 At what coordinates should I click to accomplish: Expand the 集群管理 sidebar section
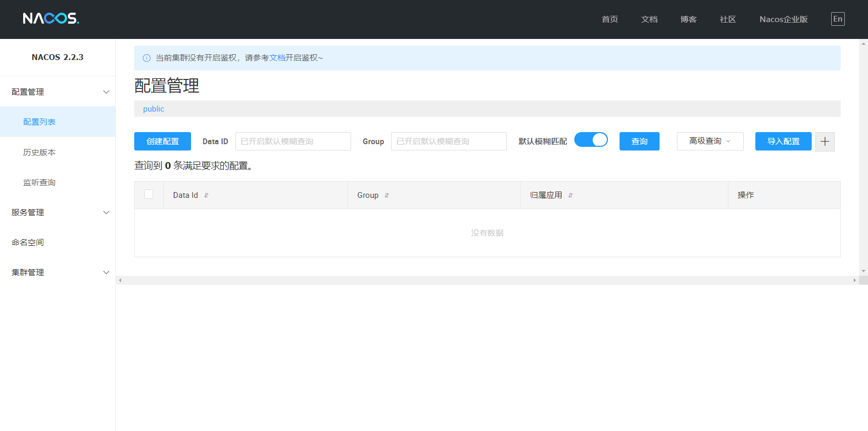(x=57, y=272)
